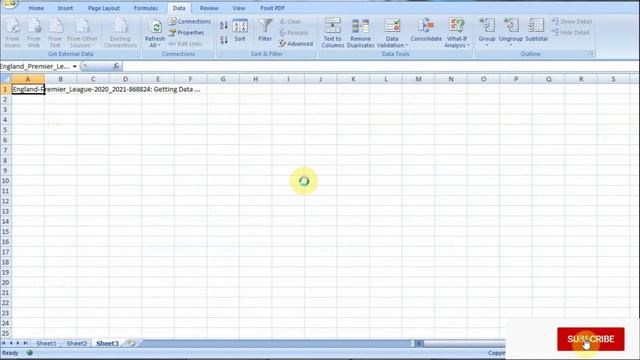Click Reapply filter option

[x=294, y=32]
